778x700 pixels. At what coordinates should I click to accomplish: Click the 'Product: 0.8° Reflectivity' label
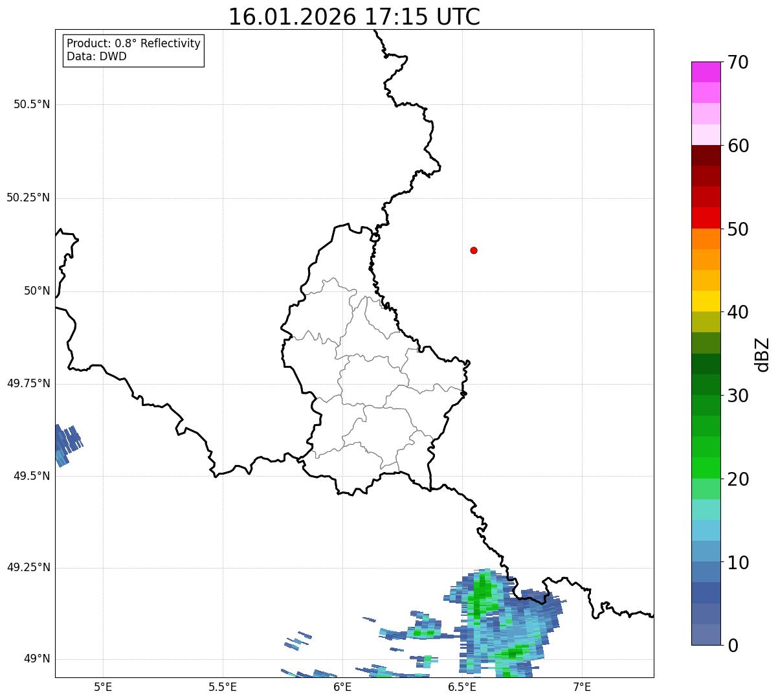134,43
